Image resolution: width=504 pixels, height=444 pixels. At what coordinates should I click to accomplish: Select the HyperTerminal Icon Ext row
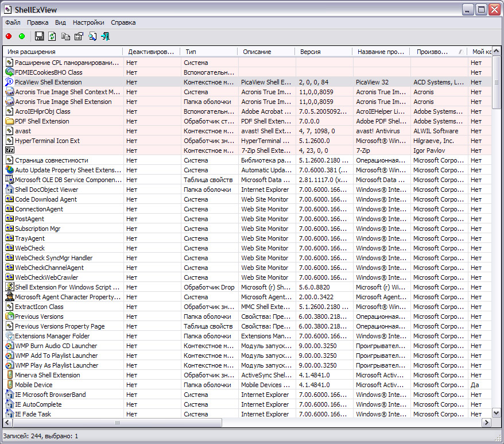[x=247, y=141]
